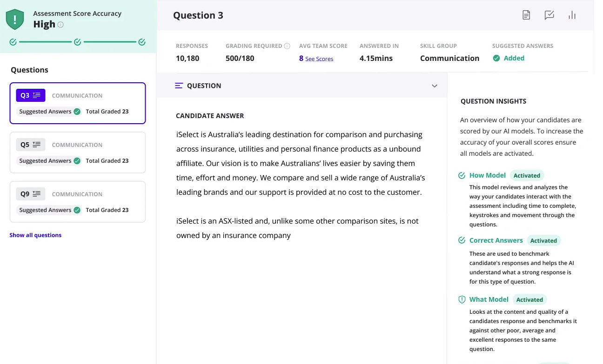Click the green shield accuracy icon
This screenshot has height=364, width=603.
15,19
